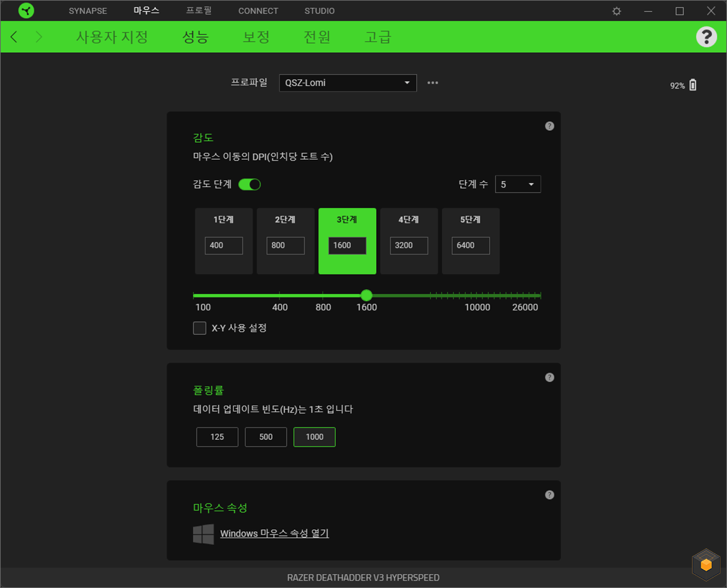Open help for the 마우스 속성 section
Screen dimensions: 727x588
click(x=549, y=495)
